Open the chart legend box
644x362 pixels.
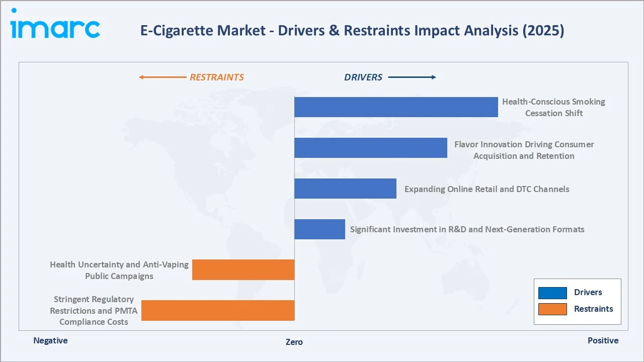(x=577, y=301)
